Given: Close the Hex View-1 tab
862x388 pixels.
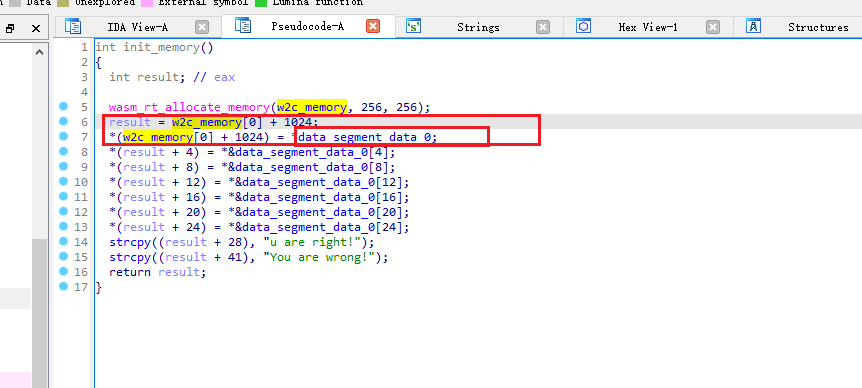Looking at the screenshot, I should (712, 27).
